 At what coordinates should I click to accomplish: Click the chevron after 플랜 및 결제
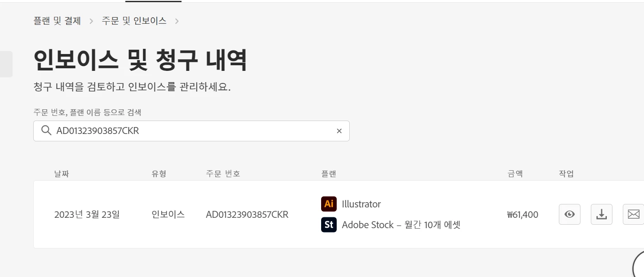click(91, 21)
